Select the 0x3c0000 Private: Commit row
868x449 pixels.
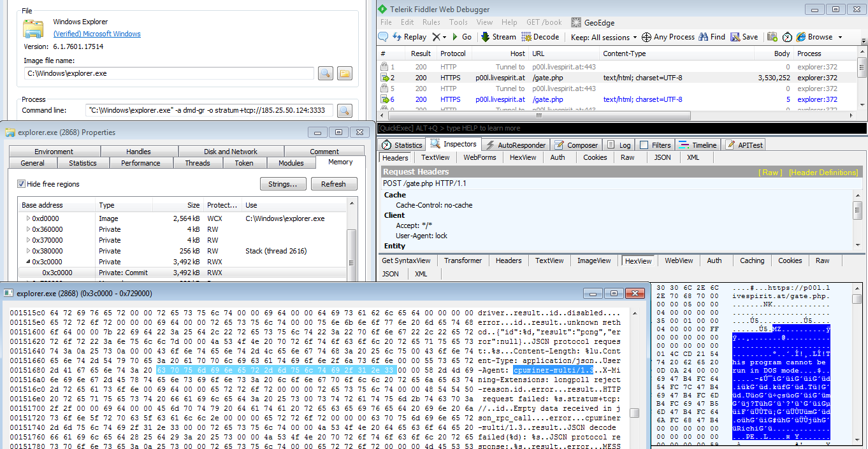click(x=183, y=273)
